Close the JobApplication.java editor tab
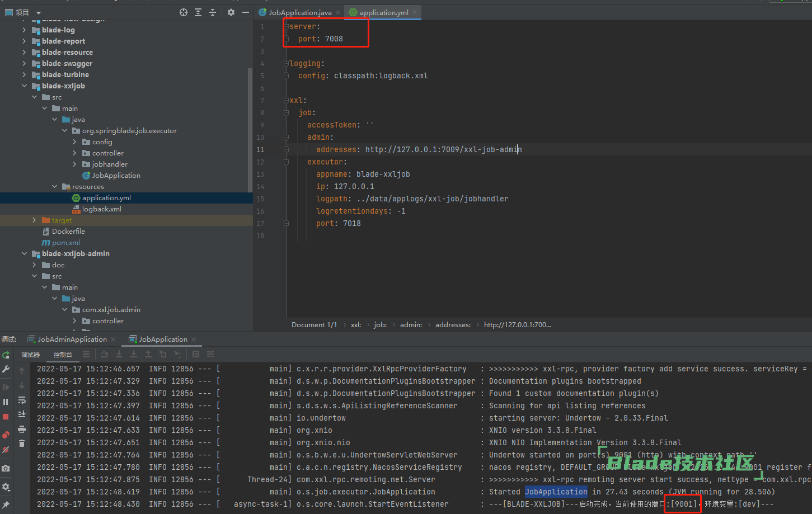812x514 pixels. click(x=338, y=12)
